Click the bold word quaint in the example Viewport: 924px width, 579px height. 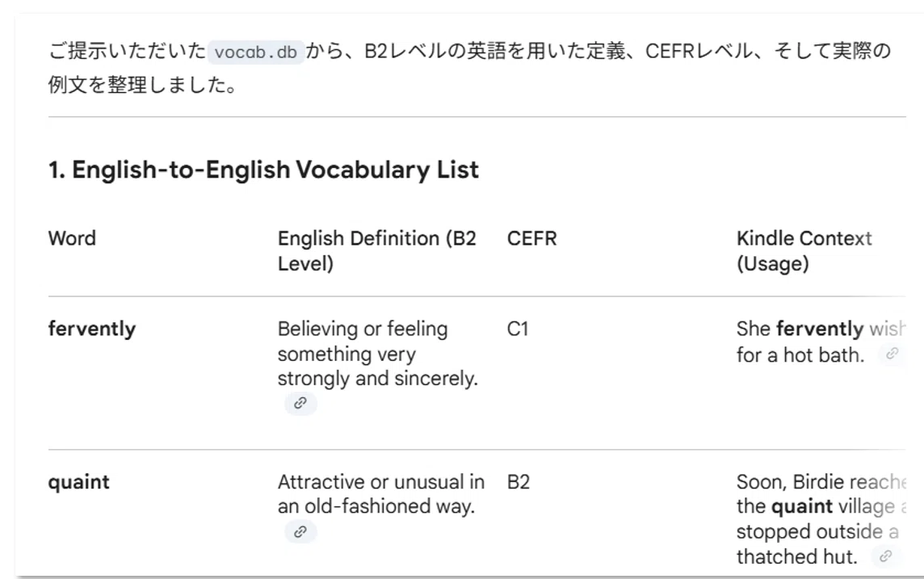[x=801, y=506]
